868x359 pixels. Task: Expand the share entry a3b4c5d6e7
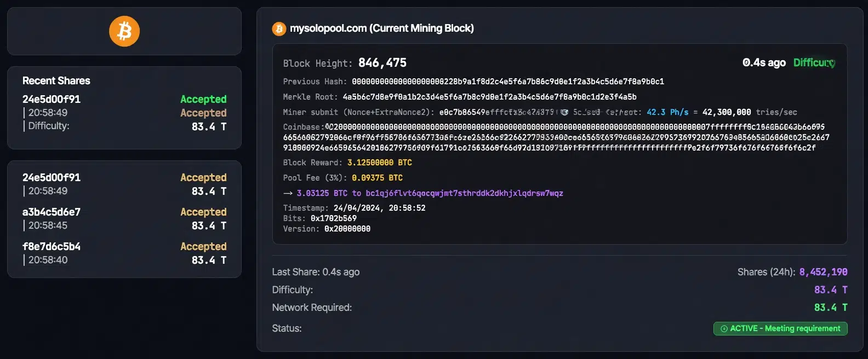point(51,211)
